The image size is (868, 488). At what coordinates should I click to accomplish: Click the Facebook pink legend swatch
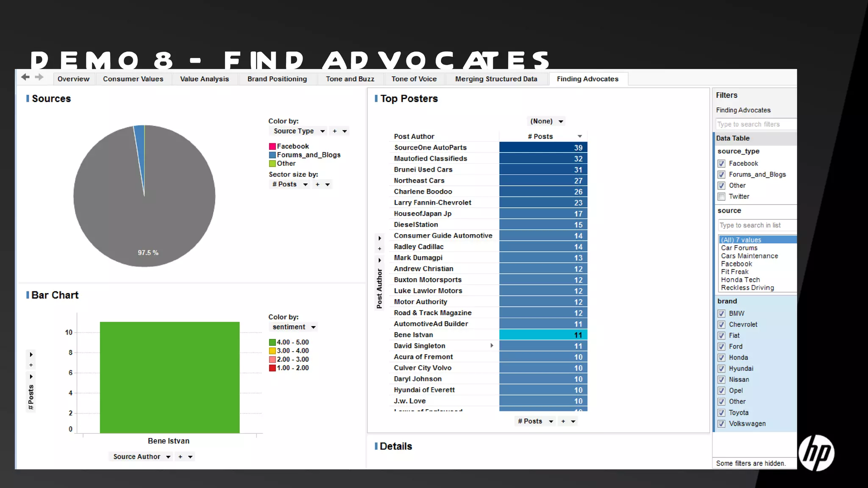pos(273,147)
